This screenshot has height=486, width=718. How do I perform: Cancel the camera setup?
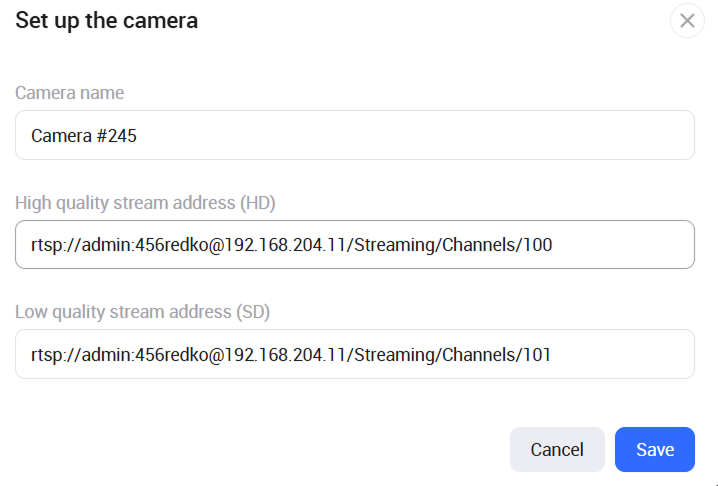[557, 449]
